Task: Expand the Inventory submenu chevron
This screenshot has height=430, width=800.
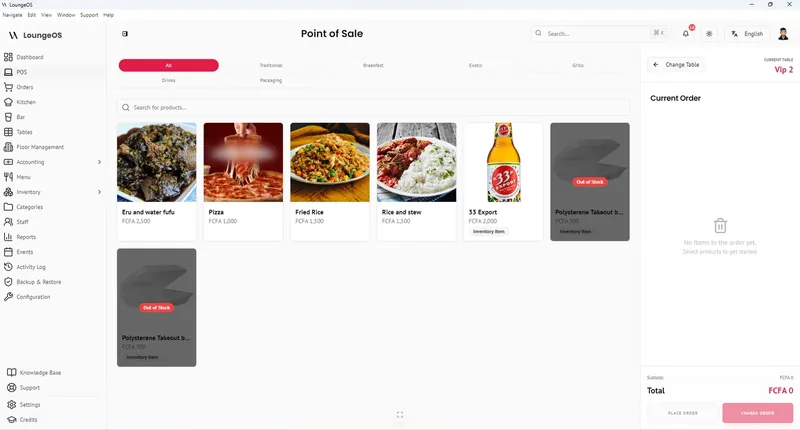Action: 99,192
